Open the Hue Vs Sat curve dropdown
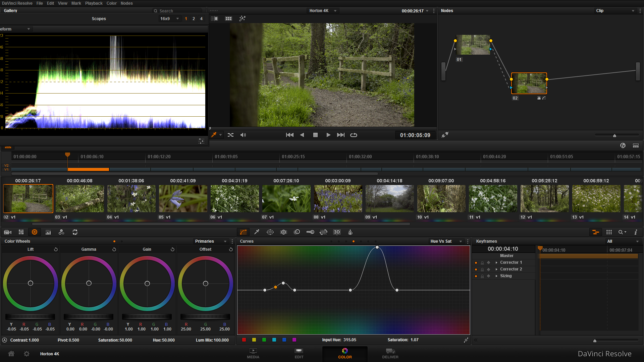The width and height of the screenshot is (644, 362). 446,241
